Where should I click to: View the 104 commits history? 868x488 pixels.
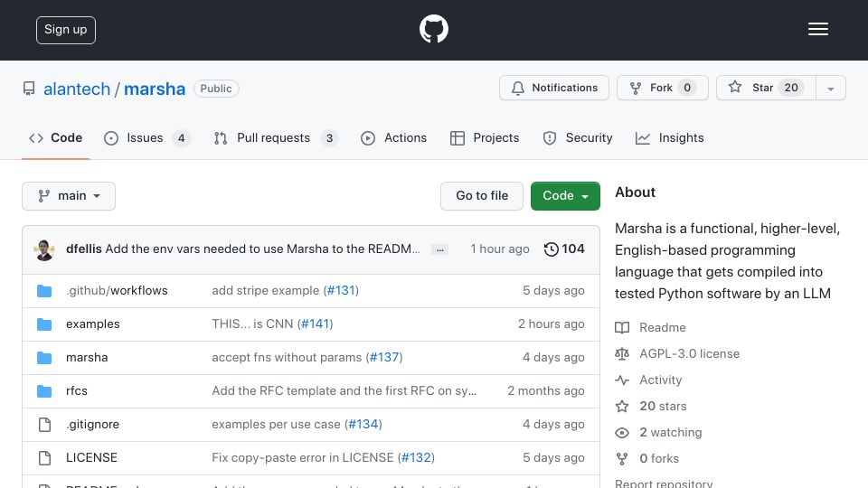564,249
